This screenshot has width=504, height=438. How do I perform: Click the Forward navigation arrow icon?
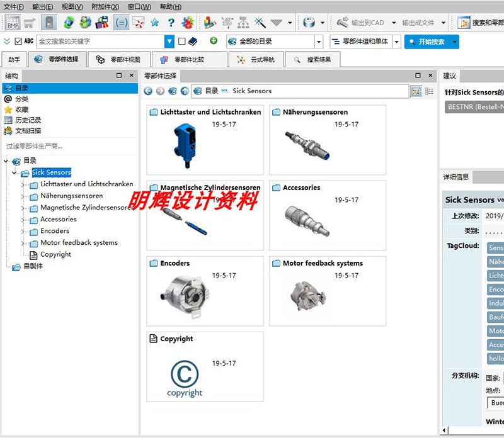[160, 91]
